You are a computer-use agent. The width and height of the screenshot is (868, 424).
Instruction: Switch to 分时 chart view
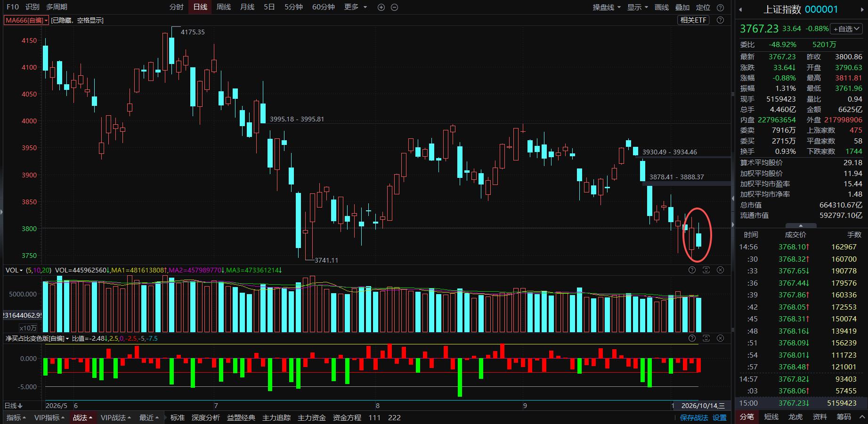coord(177,7)
